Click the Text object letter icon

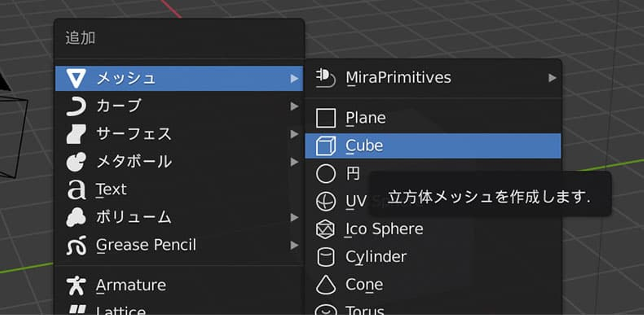coord(76,190)
